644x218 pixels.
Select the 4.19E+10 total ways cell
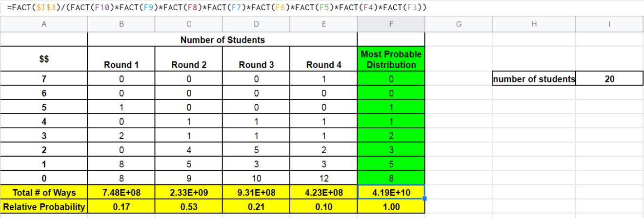(391, 193)
